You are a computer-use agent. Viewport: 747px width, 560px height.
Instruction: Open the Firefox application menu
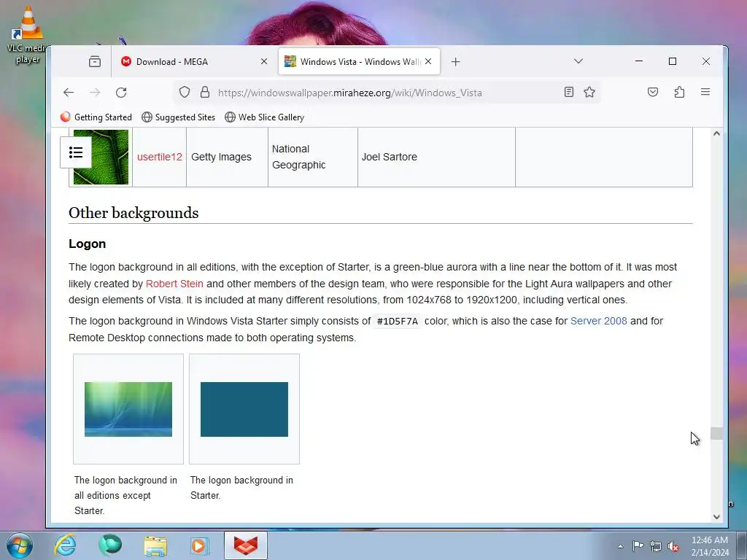click(x=705, y=93)
